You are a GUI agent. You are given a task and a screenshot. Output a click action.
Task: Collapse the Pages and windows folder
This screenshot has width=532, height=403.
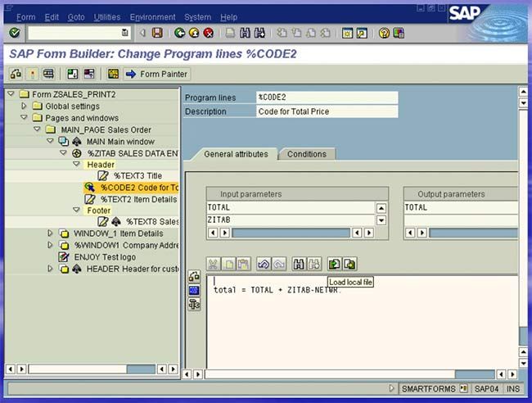[x=24, y=117]
